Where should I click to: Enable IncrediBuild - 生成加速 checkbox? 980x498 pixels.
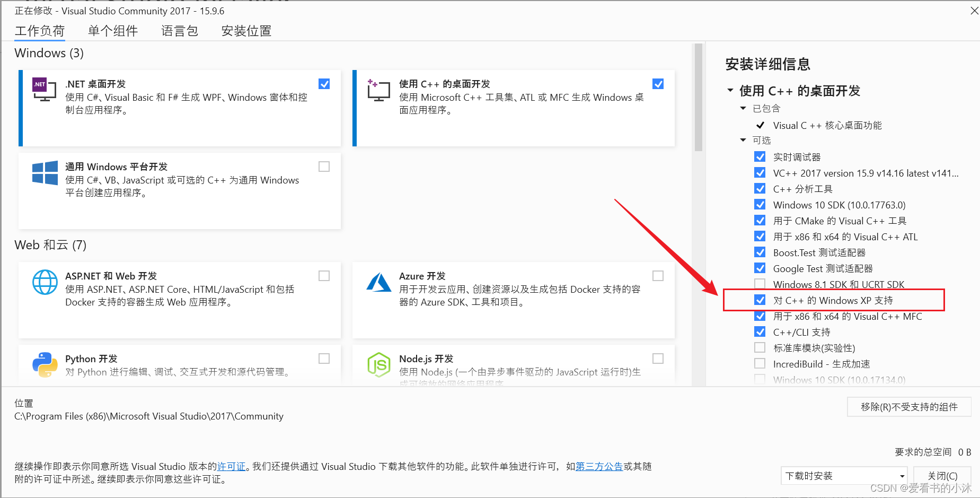[x=760, y=364]
